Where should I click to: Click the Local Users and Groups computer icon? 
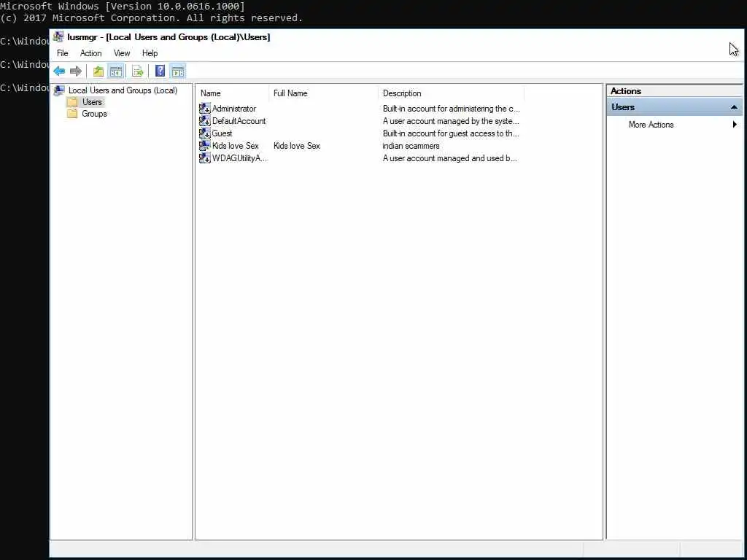[59, 90]
